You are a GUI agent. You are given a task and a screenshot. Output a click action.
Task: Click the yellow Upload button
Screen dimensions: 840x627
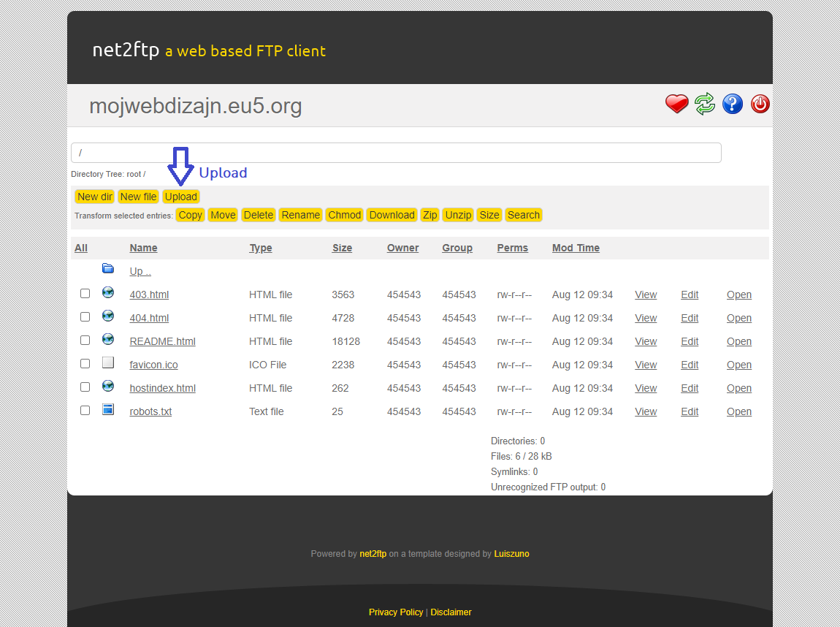(x=181, y=197)
